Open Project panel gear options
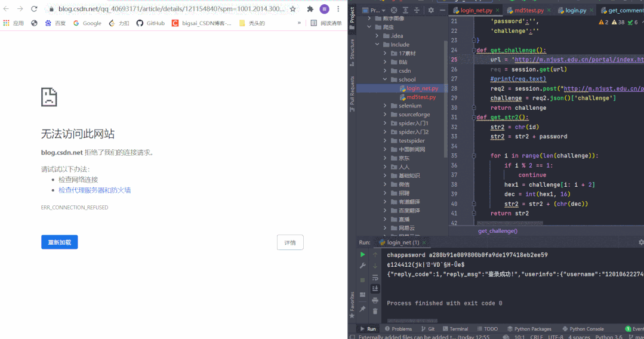 click(431, 10)
